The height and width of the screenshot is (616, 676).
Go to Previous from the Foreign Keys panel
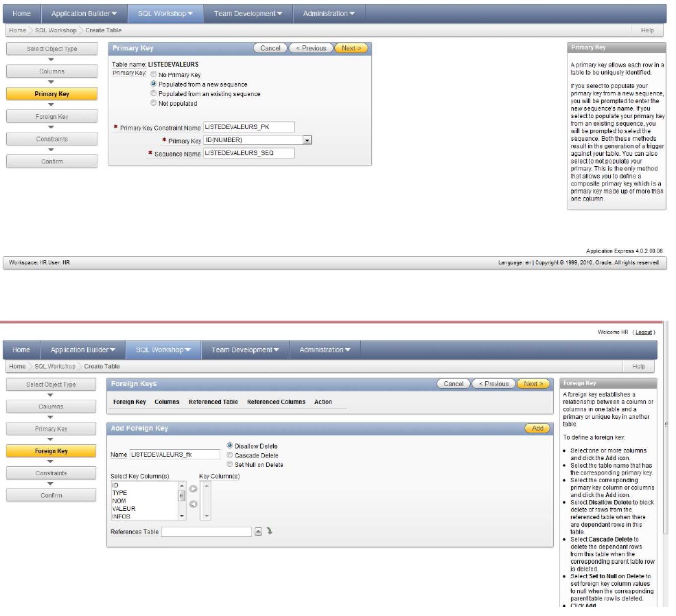(493, 384)
